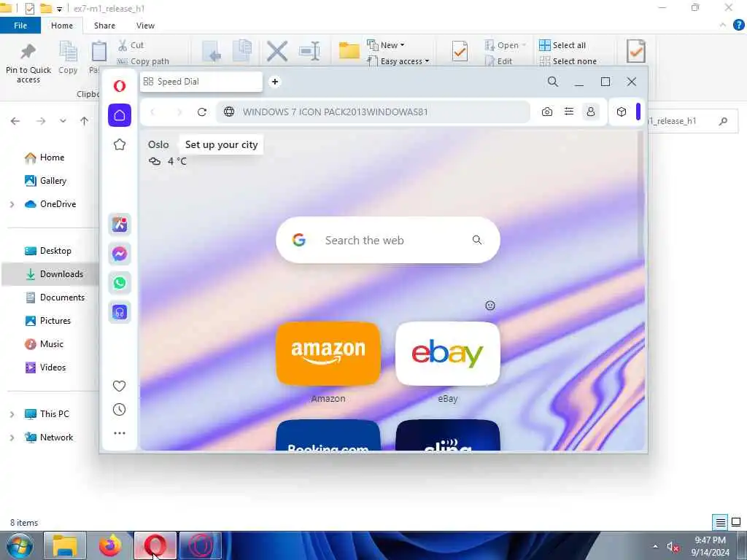The height and width of the screenshot is (560, 747).
Task: Open WhatsApp in Opera sidebar
Action: (x=120, y=283)
